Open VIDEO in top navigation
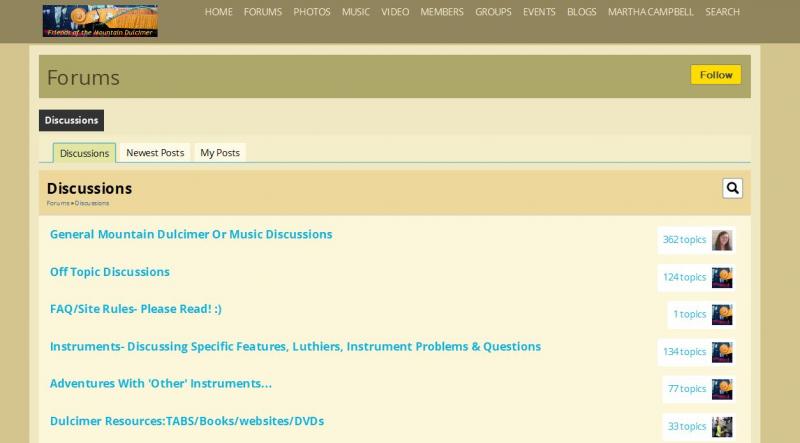800x443 pixels. click(395, 12)
